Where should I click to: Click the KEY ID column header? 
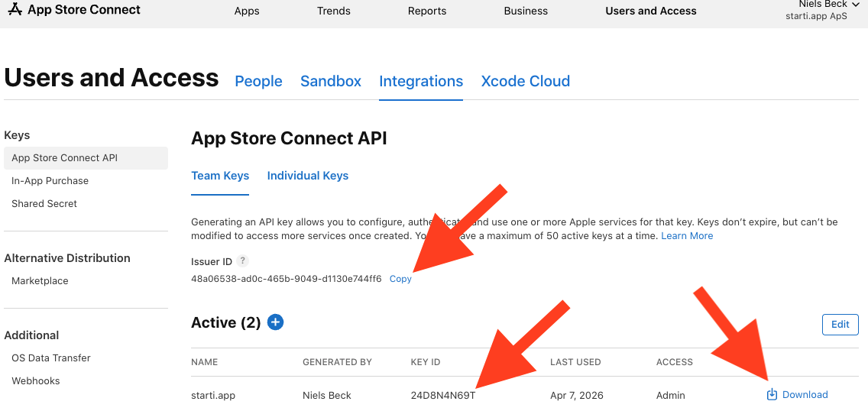[426, 362]
